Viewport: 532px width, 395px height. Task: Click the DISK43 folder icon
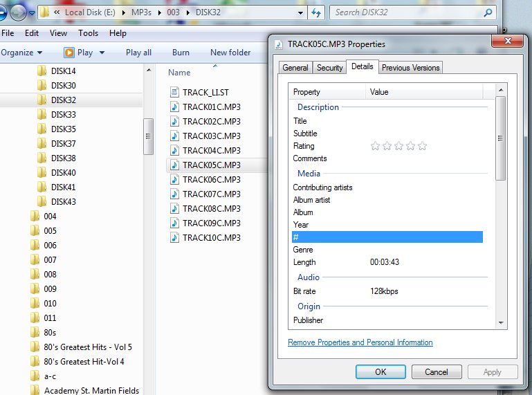(42, 201)
